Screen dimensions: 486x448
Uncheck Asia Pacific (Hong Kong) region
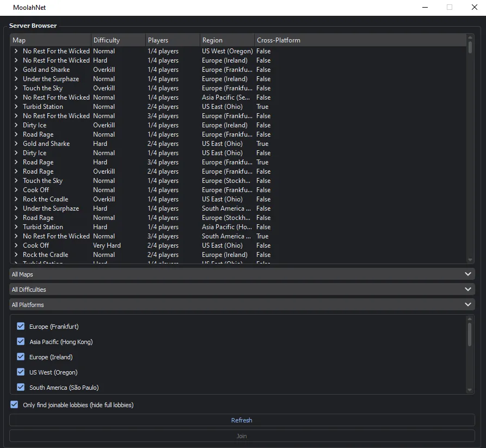(x=21, y=341)
